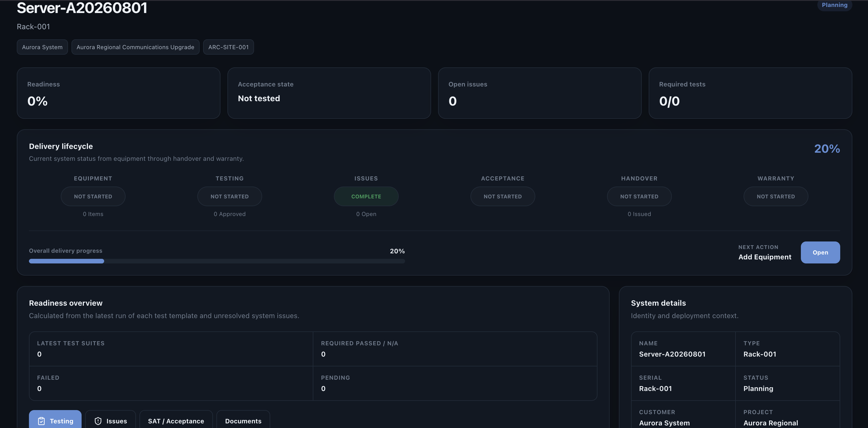Click the Issues COMPLETE pill
This screenshot has width=868, height=428.
click(366, 196)
